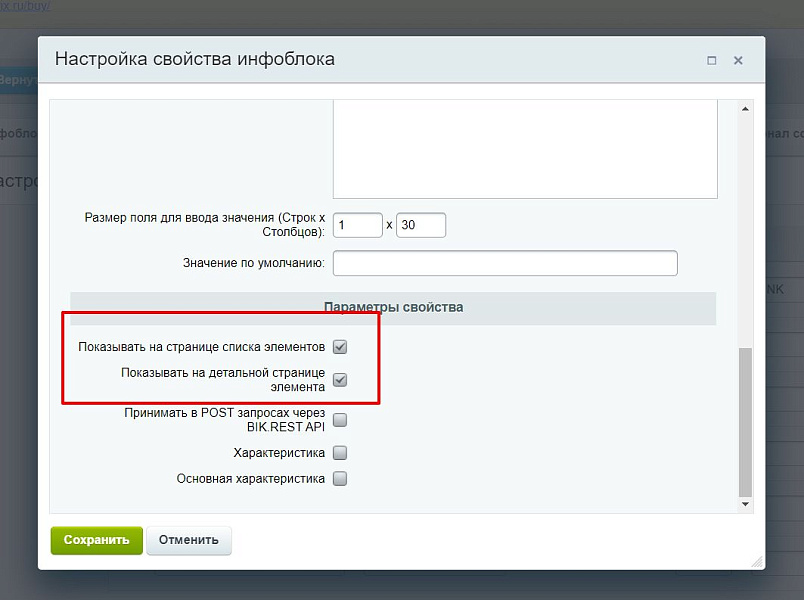The height and width of the screenshot is (600, 804).
Task: Enable Принимать в POST запросах через BIK.REST API
Action: 340,420
